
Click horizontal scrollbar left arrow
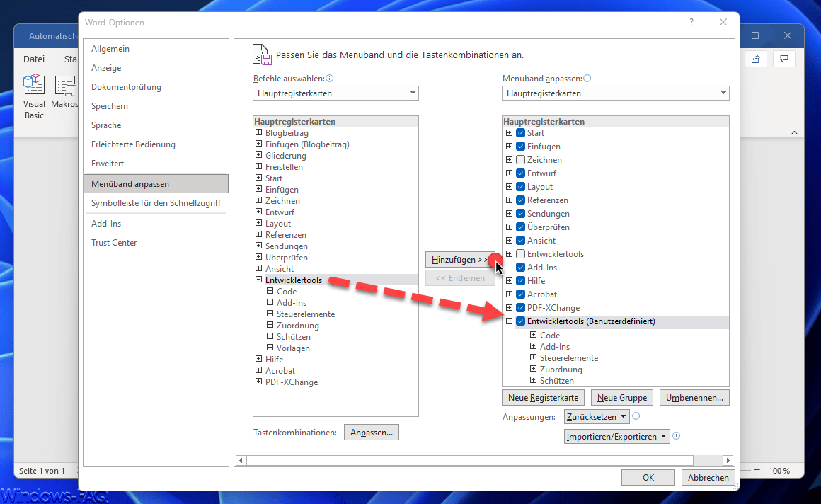pos(241,461)
